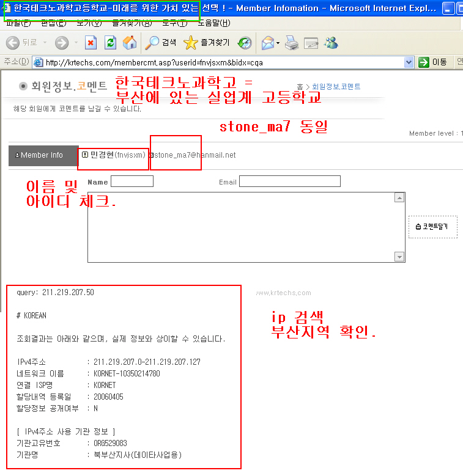Focus the Name input field
This screenshot has width=463, height=476.
132,181
